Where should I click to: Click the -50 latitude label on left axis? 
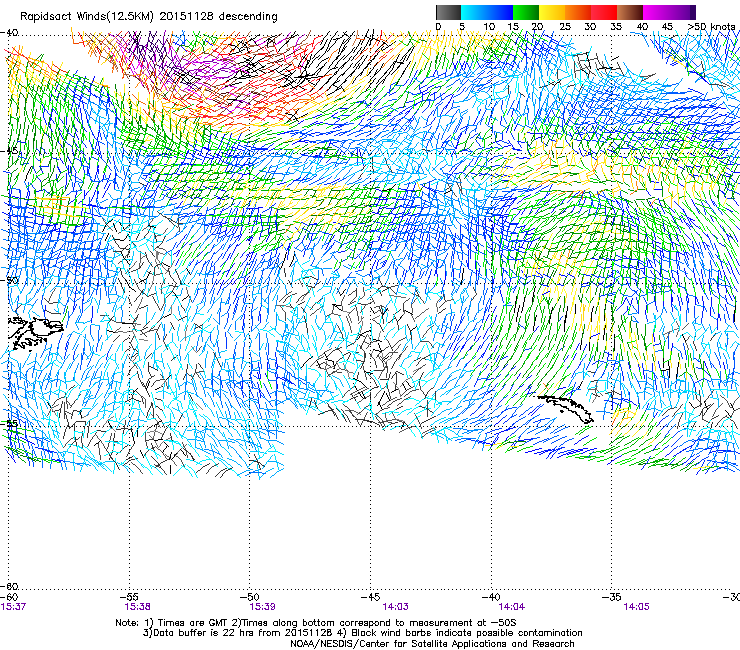coord(10,280)
